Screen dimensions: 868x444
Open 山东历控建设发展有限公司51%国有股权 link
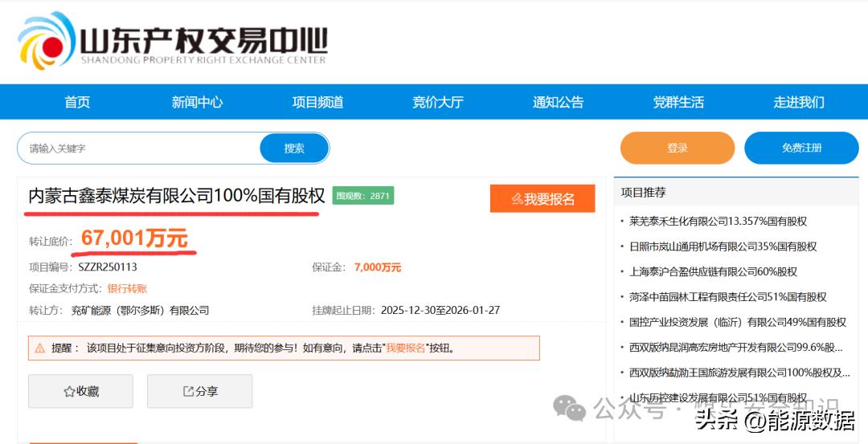[x=718, y=397]
